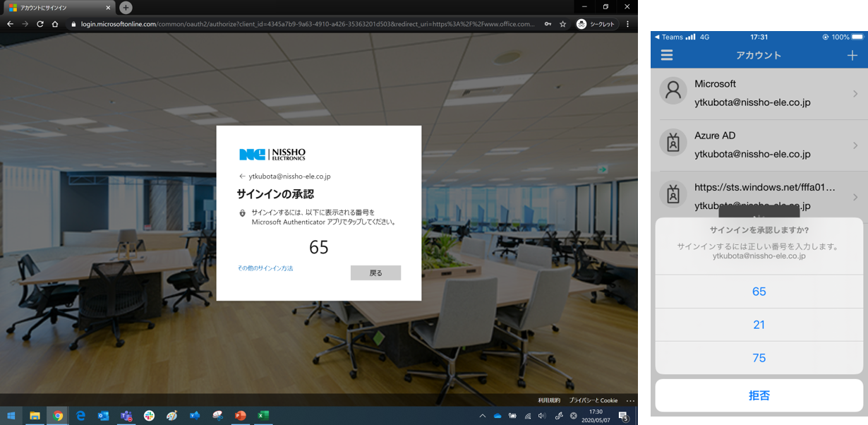Click the Azure AD badge icon
This screenshot has width=868, height=425.
(673, 143)
